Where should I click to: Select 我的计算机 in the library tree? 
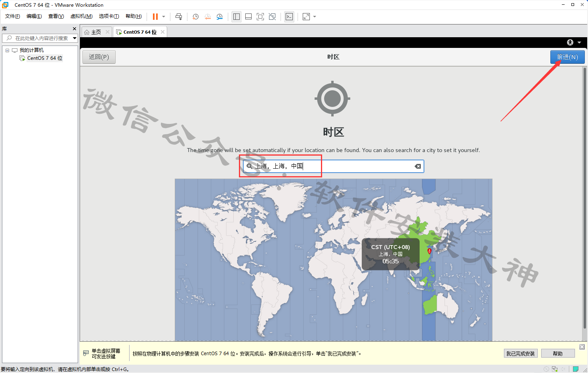(32, 50)
